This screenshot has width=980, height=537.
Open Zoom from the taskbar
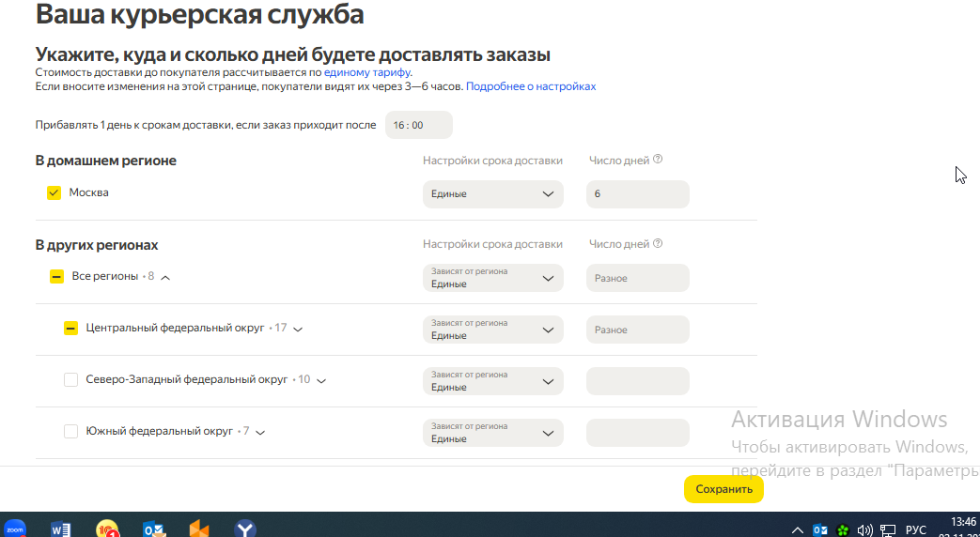coord(14,529)
